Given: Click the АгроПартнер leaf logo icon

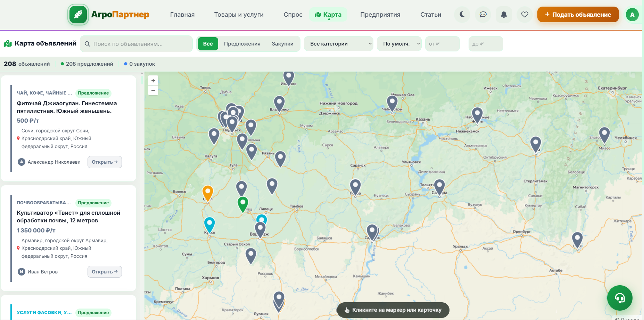Looking at the screenshot, I should (78, 15).
